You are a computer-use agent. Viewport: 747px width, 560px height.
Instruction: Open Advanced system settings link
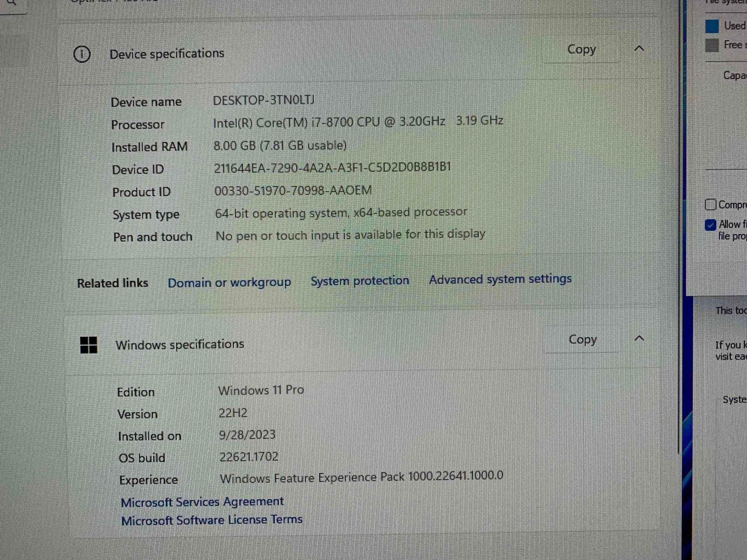pos(500,279)
